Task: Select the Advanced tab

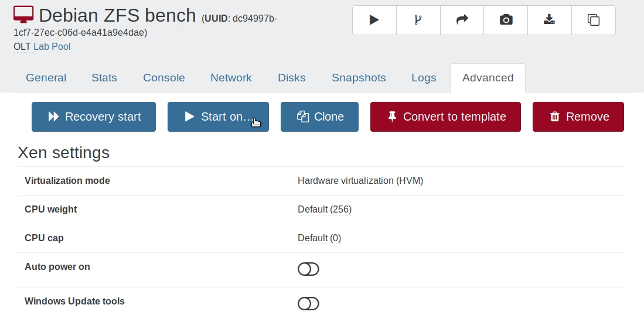Action: click(x=488, y=77)
